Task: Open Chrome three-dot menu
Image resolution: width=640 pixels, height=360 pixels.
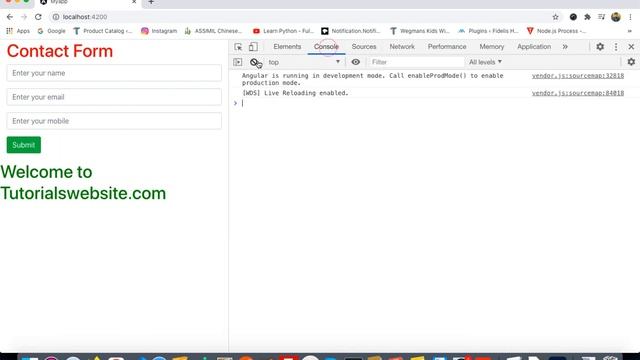Action: (x=630, y=17)
